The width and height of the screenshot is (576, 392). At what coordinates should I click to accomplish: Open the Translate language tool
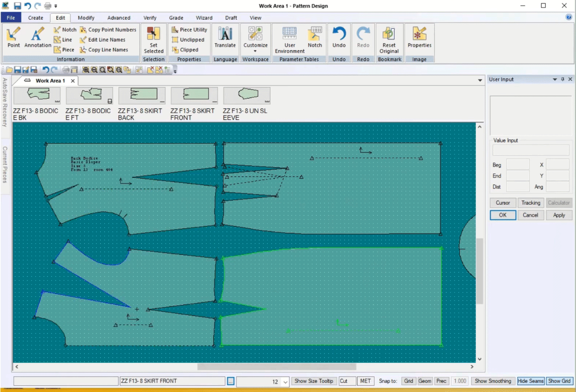pos(225,34)
